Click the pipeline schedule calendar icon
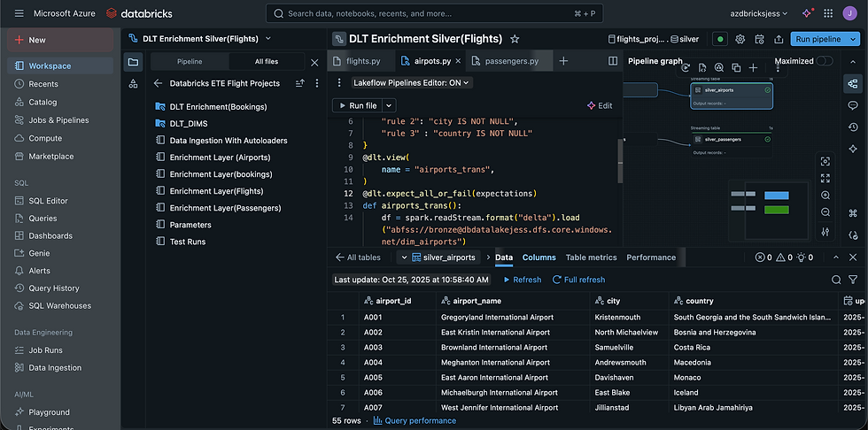This screenshot has width=868, height=430. pyautogui.click(x=759, y=39)
